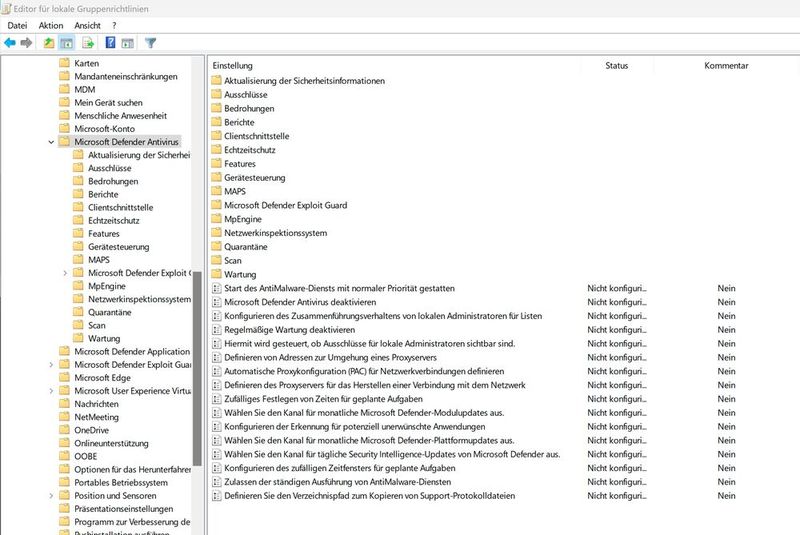The image size is (800, 535).
Task: Select MDM folder in the tree
Action: (85, 90)
